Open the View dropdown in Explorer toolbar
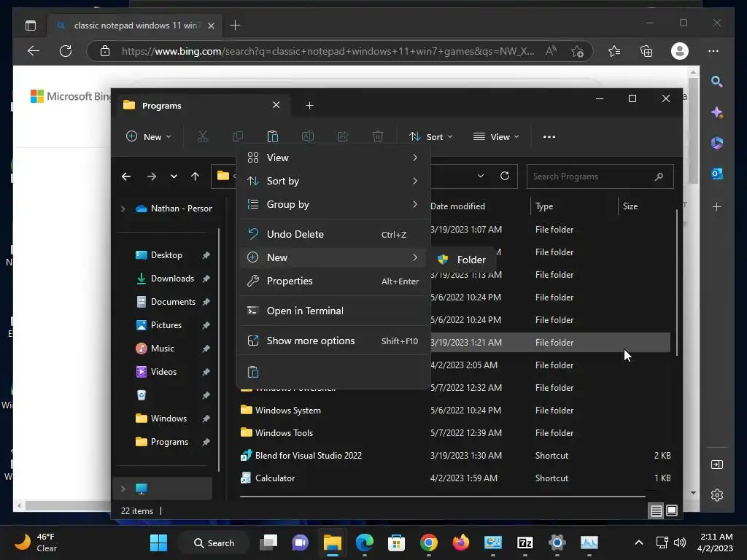 click(495, 136)
